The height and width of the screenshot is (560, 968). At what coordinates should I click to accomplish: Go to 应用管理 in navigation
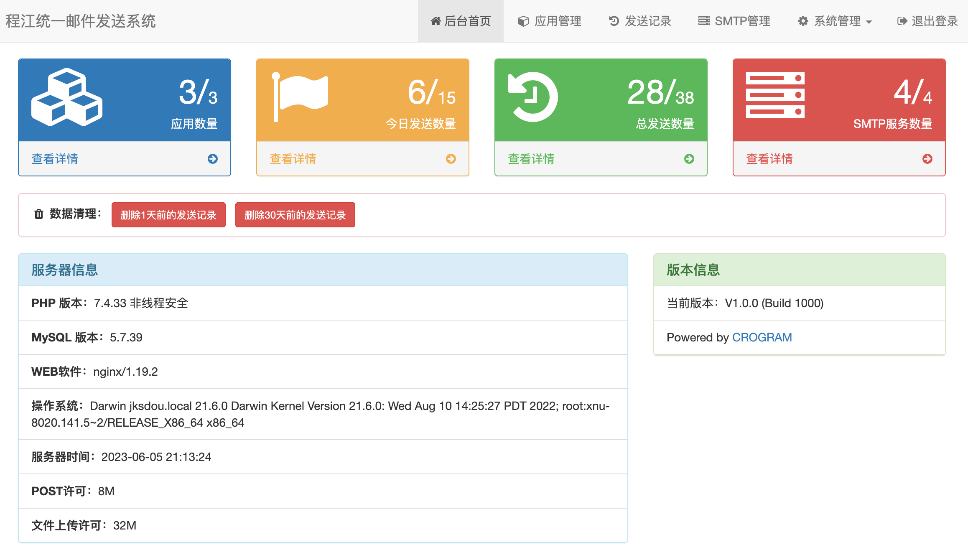point(549,21)
